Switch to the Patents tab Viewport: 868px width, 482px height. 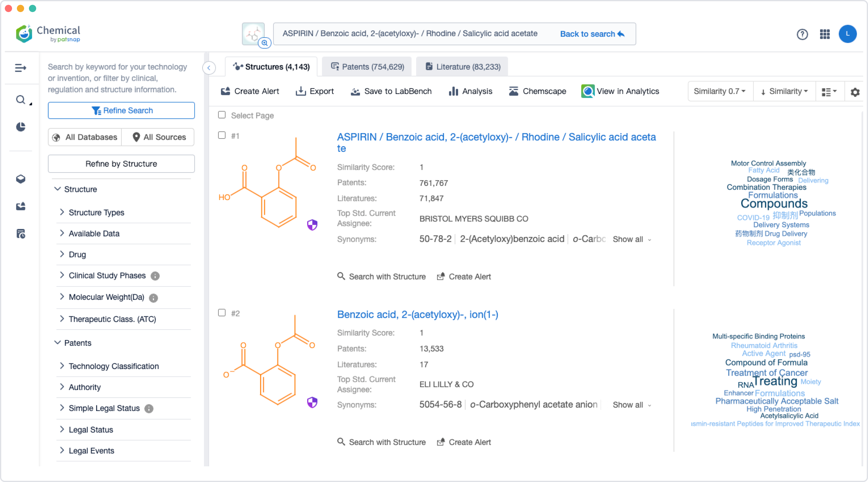(367, 67)
